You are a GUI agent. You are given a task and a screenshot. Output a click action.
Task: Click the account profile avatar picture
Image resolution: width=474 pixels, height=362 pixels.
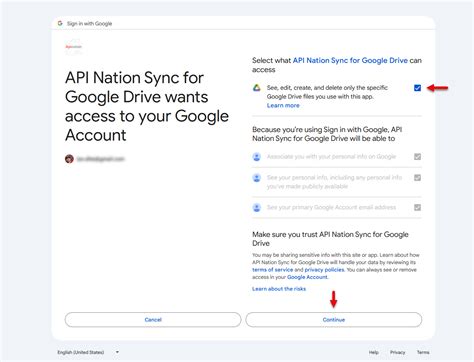click(x=69, y=159)
